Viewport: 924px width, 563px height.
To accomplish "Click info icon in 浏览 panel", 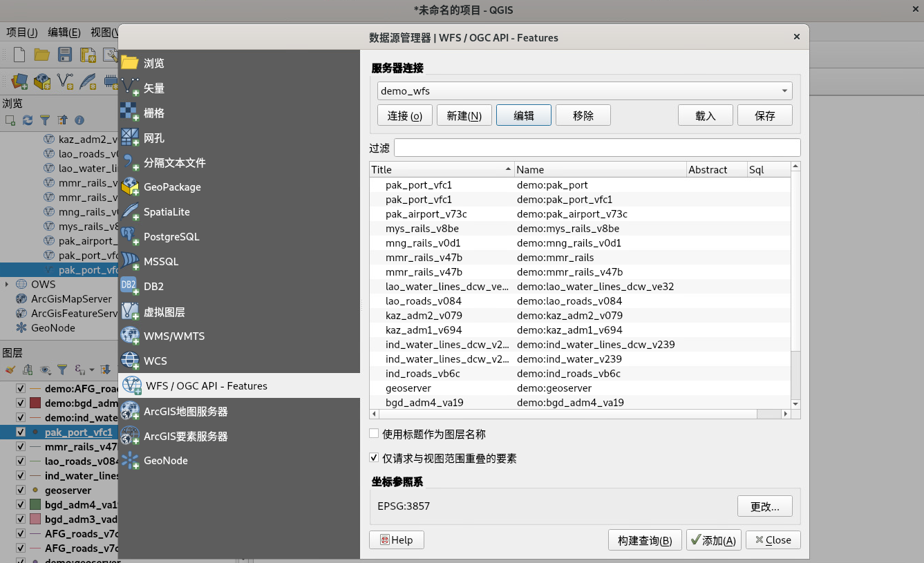I will coord(79,120).
